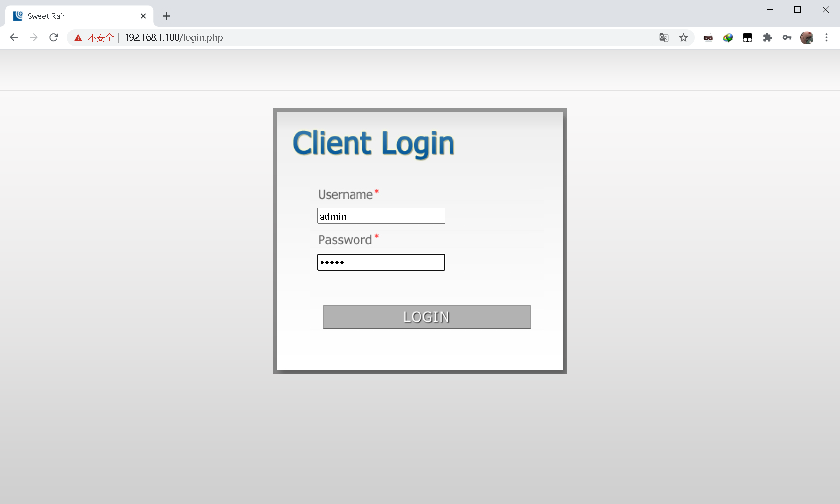Open a new browser tab
This screenshot has width=840, height=504.
coord(166,16)
